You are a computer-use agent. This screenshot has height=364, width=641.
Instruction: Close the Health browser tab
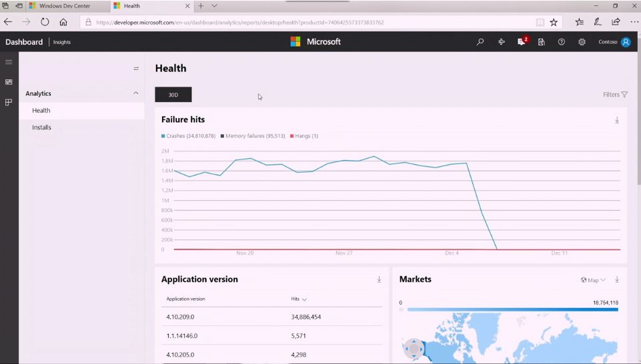coord(187,6)
